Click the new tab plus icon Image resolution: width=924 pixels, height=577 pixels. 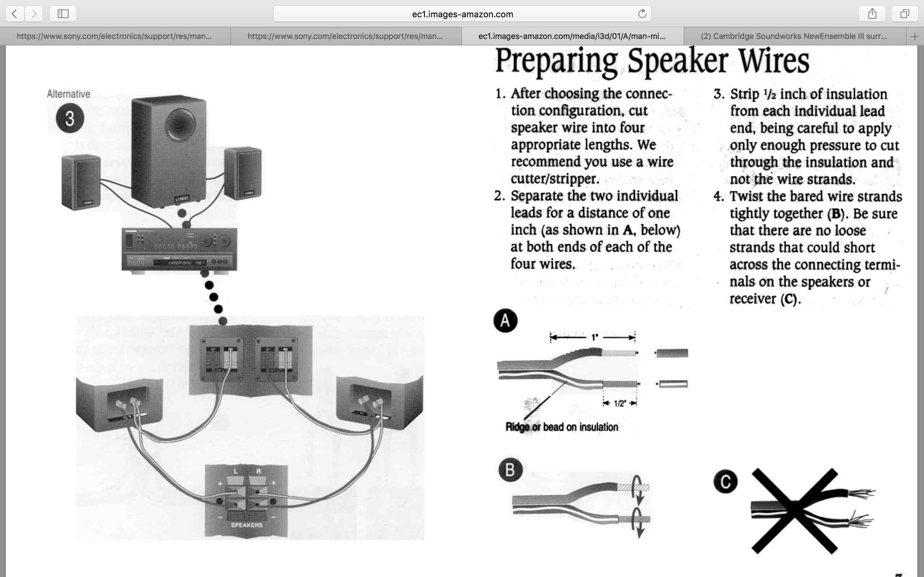(915, 36)
